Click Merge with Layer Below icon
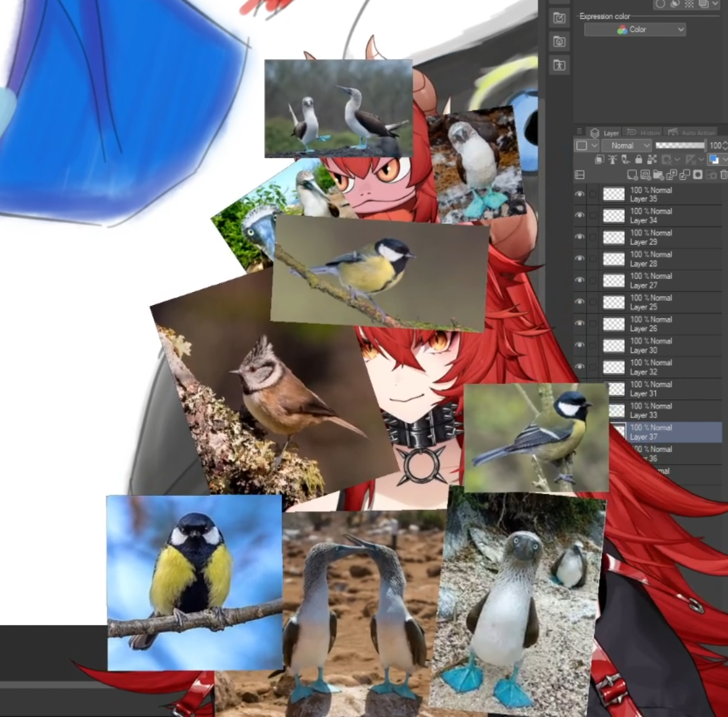Image resolution: width=728 pixels, height=717 pixels. pyautogui.click(x=684, y=174)
